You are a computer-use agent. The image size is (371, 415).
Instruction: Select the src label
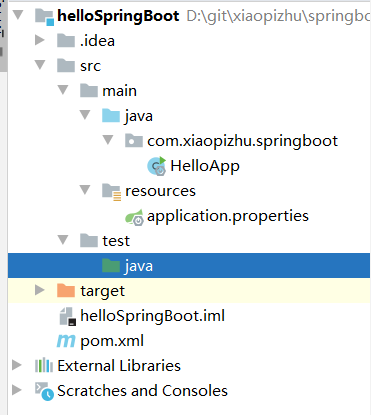coord(90,66)
